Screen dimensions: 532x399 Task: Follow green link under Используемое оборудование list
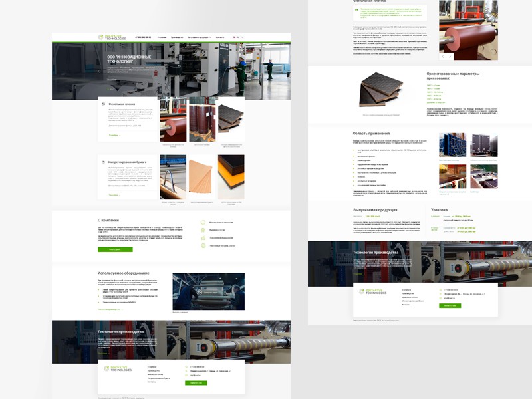pos(110,309)
